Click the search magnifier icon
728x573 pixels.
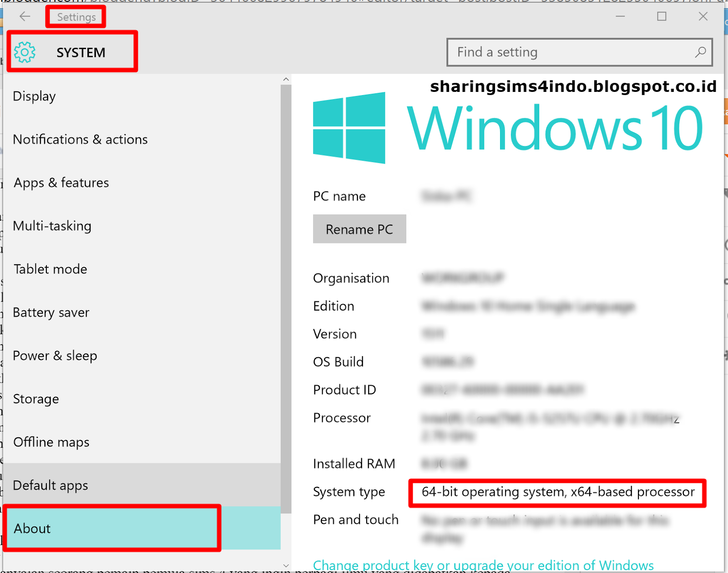(x=700, y=52)
